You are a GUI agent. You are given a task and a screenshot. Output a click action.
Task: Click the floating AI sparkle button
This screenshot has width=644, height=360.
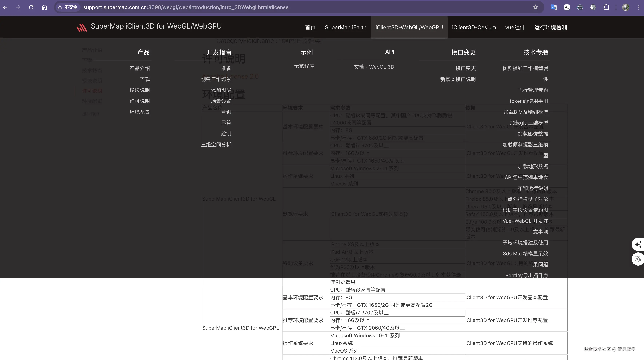tap(638, 244)
